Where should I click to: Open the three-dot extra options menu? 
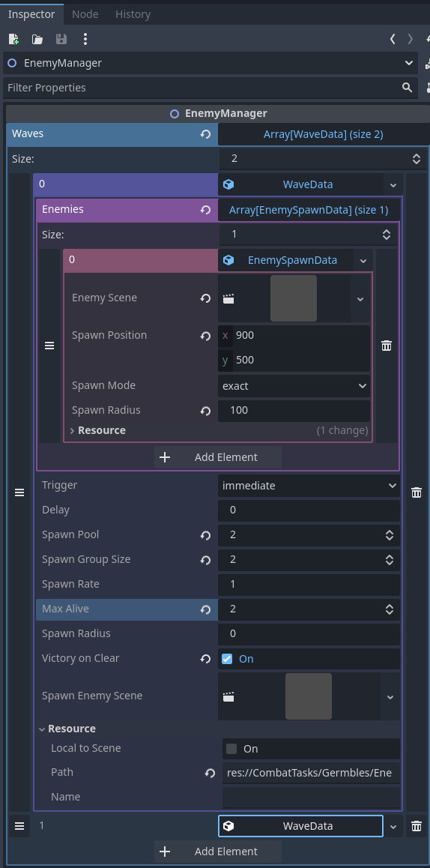85,39
